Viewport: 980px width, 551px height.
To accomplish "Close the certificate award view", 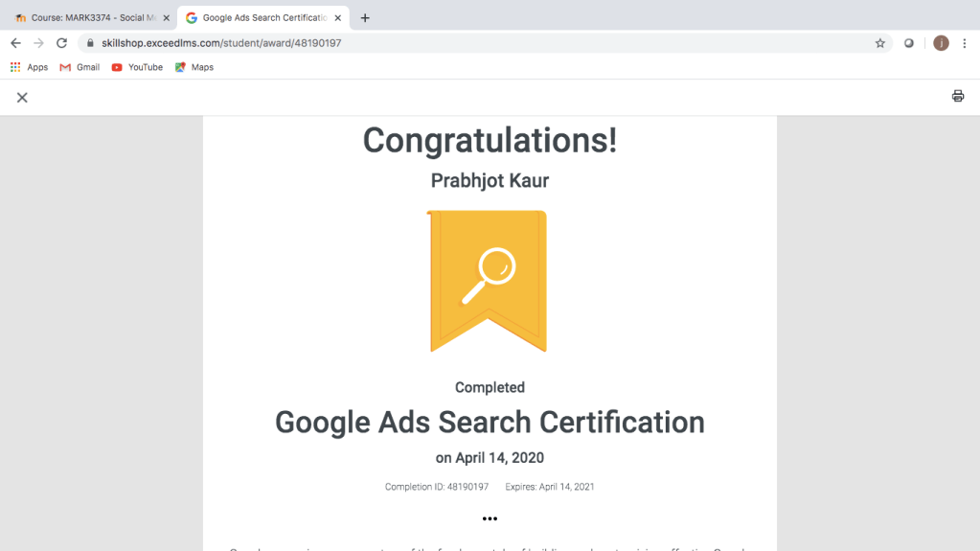I will click(22, 97).
